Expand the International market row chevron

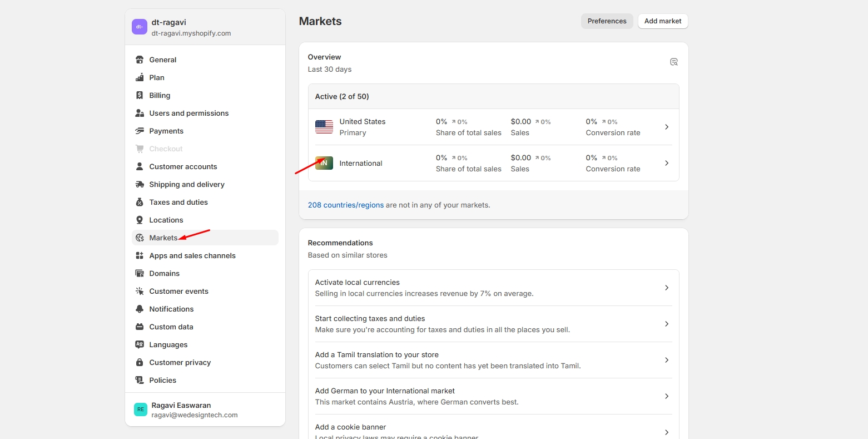point(667,163)
